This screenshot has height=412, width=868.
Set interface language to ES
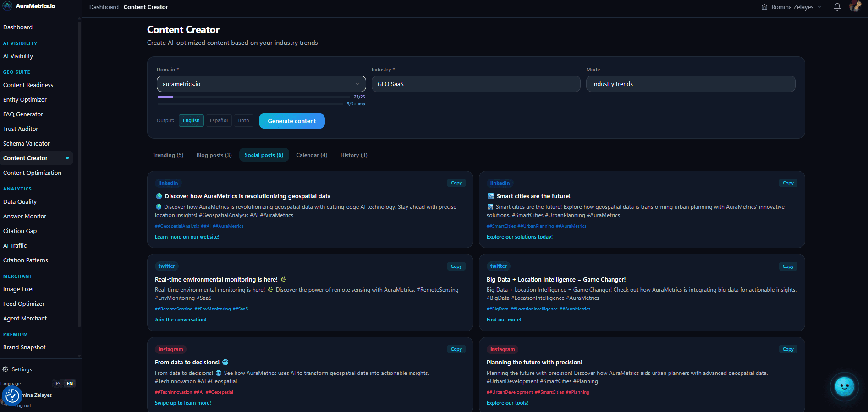(58, 383)
